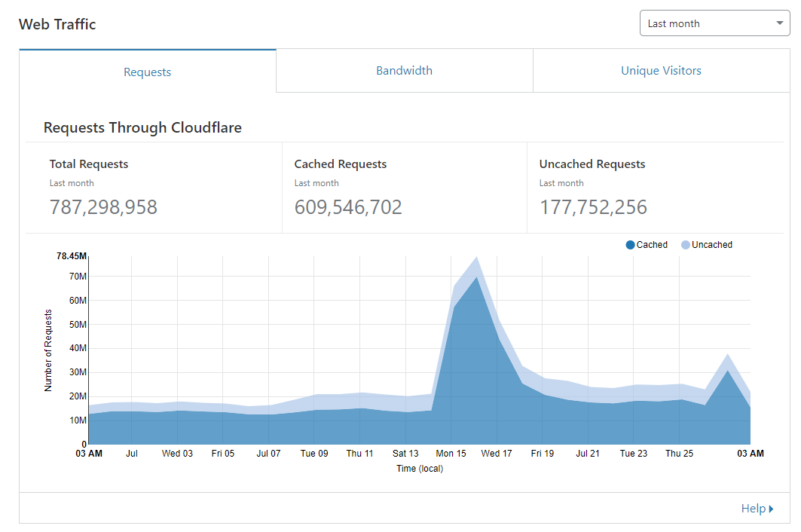Click the 60M y-axis label
Image resolution: width=801 pixels, height=532 pixels.
click(x=78, y=301)
